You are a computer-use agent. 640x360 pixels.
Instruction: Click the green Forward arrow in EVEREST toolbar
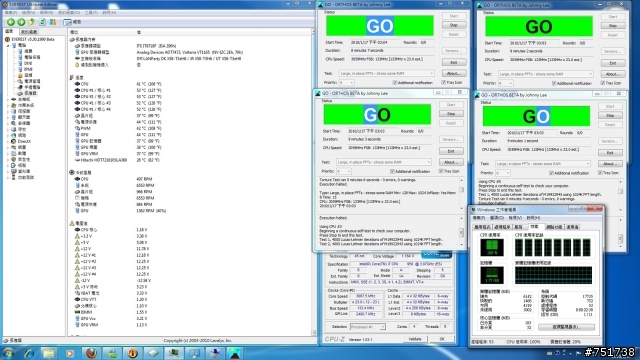pyautogui.click(x=21, y=22)
